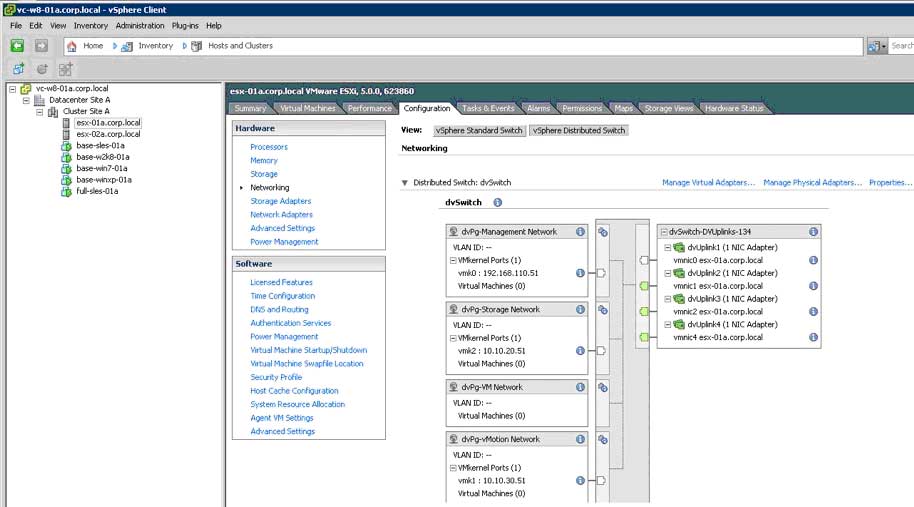Screen dimensions: 914x507
Task: Collapse the dvUplink3 entry
Action: [668, 299]
